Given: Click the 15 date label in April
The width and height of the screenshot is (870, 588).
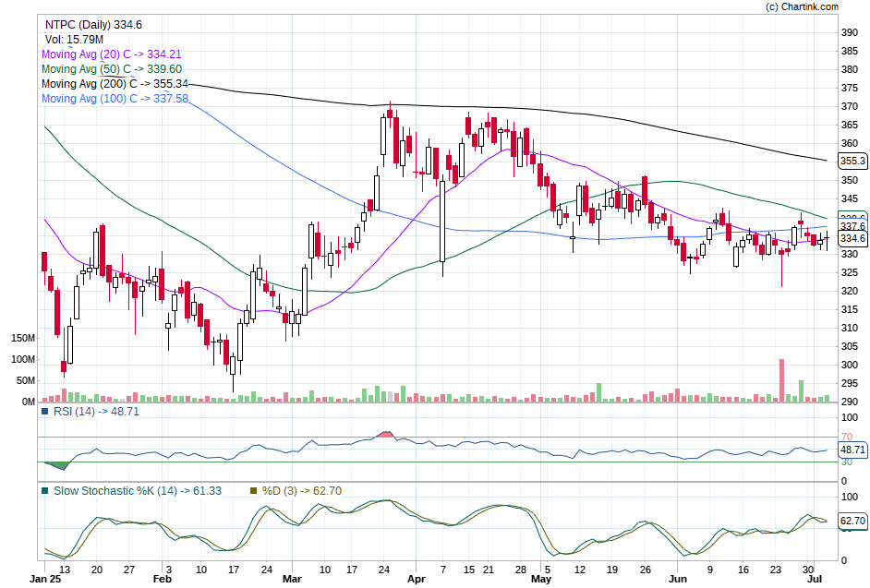Looking at the screenshot, I should coord(469,570).
